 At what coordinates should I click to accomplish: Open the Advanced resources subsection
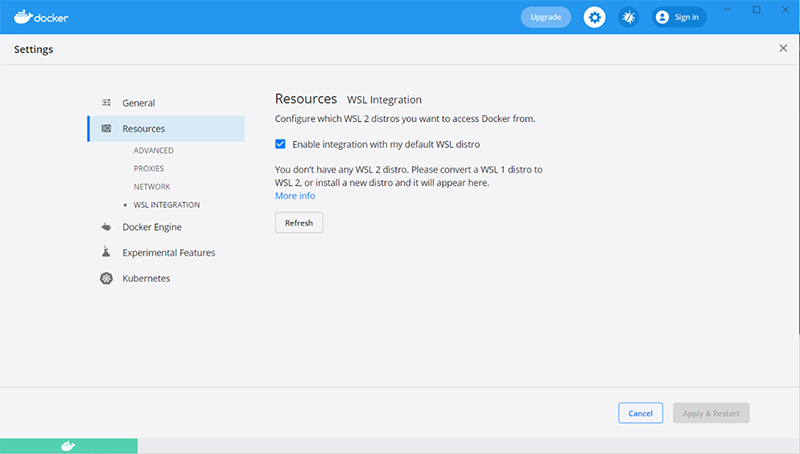(154, 150)
